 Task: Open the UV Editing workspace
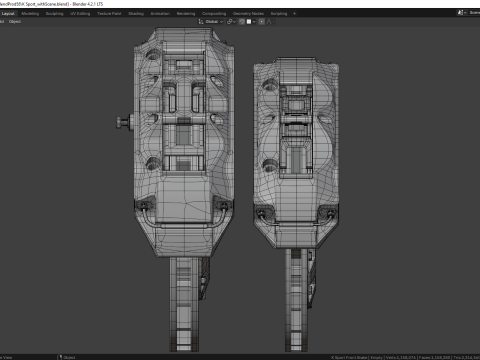[80, 14]
